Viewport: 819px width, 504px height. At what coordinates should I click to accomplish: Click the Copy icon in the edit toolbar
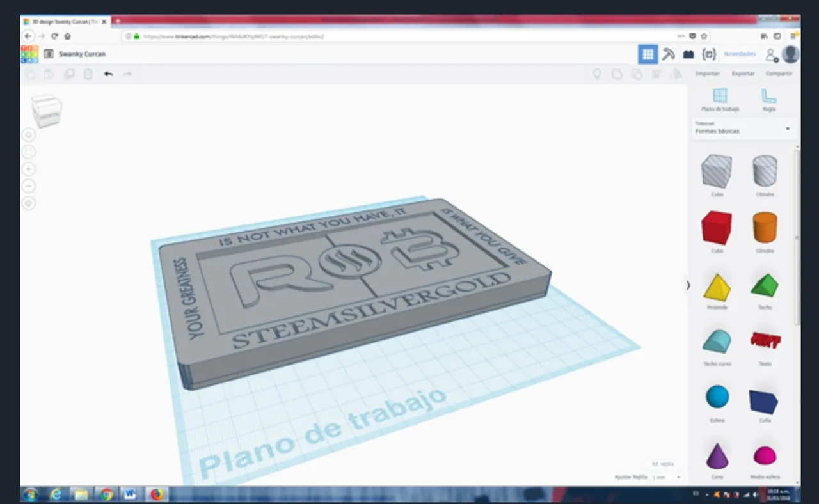(29, 74)
